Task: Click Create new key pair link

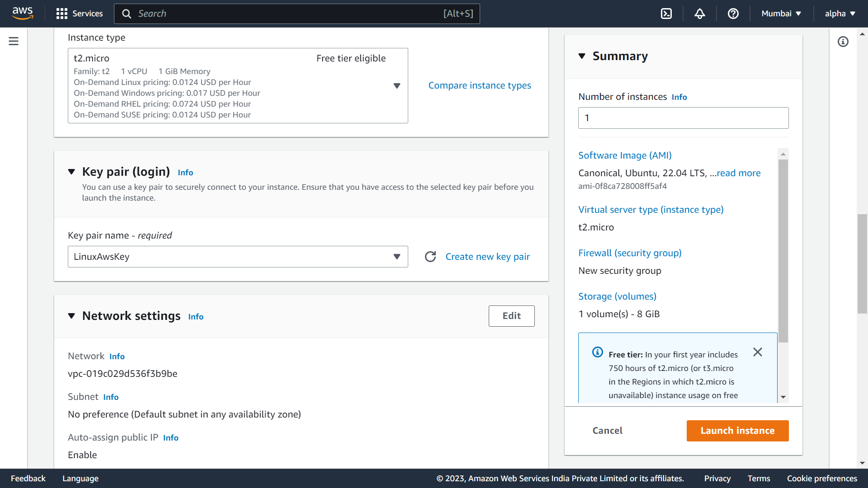Action: (x=487, y=257)
